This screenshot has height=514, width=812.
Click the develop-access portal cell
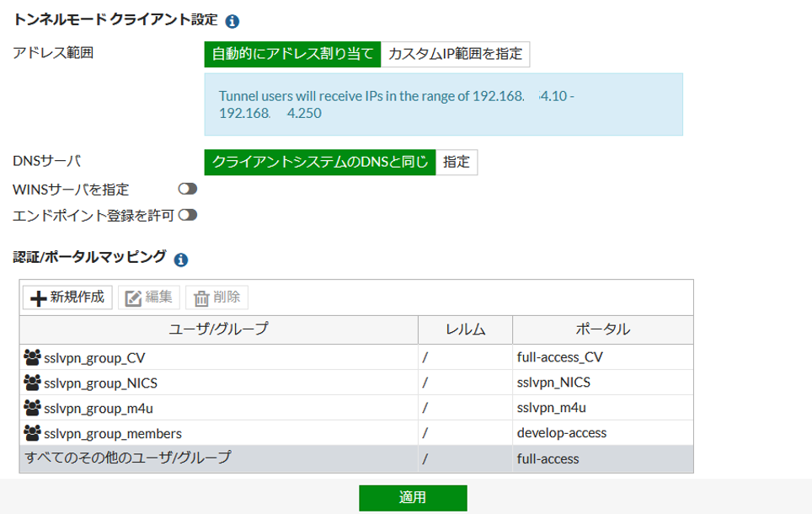(x=562, y=433)
